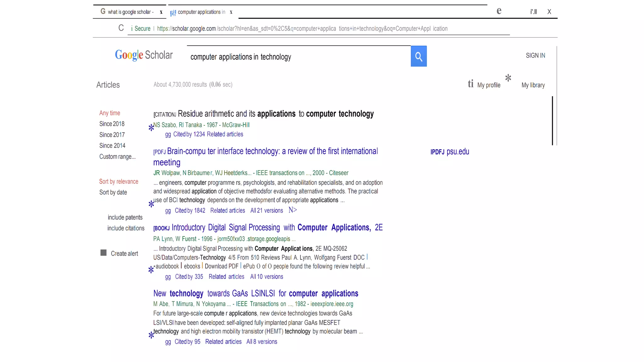Star the New technology towards GaAs result
Image resolution: width=644 pixels, height=362 pixels.
[x=151, y=335]
